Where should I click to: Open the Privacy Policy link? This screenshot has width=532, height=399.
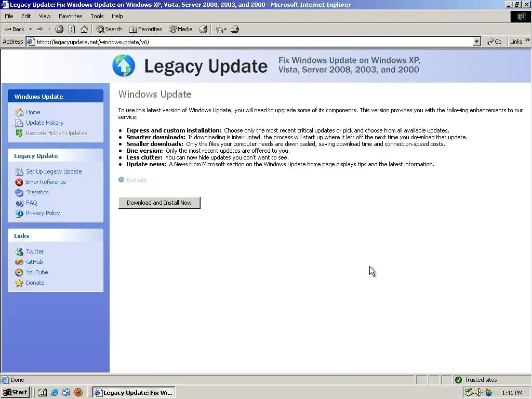[43, 213]
